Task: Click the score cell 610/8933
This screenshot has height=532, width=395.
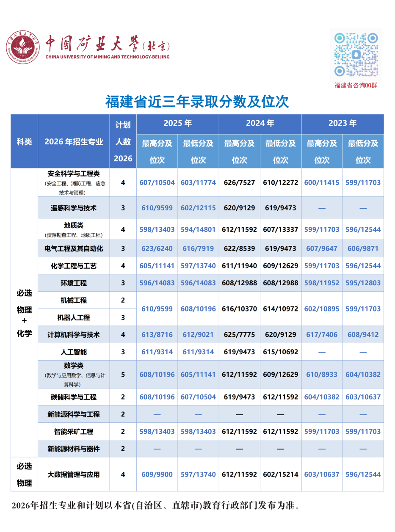Action: coord(322,374)
